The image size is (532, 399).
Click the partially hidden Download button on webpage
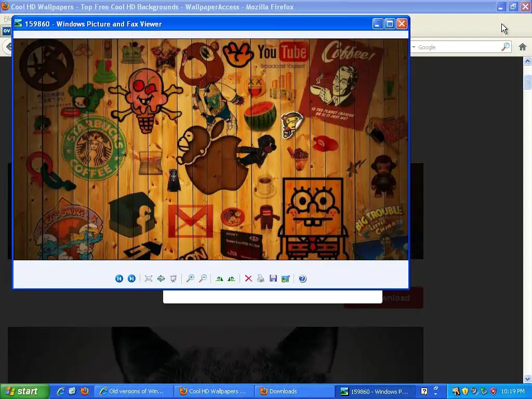(403, 298)
